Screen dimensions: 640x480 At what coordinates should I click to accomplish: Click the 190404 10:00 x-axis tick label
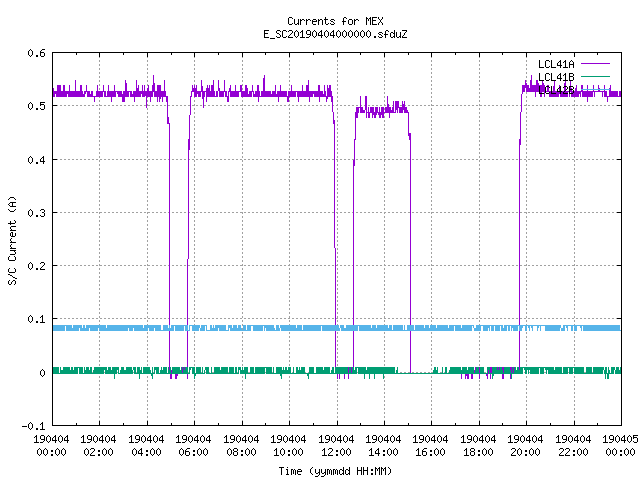coord(288,446)
